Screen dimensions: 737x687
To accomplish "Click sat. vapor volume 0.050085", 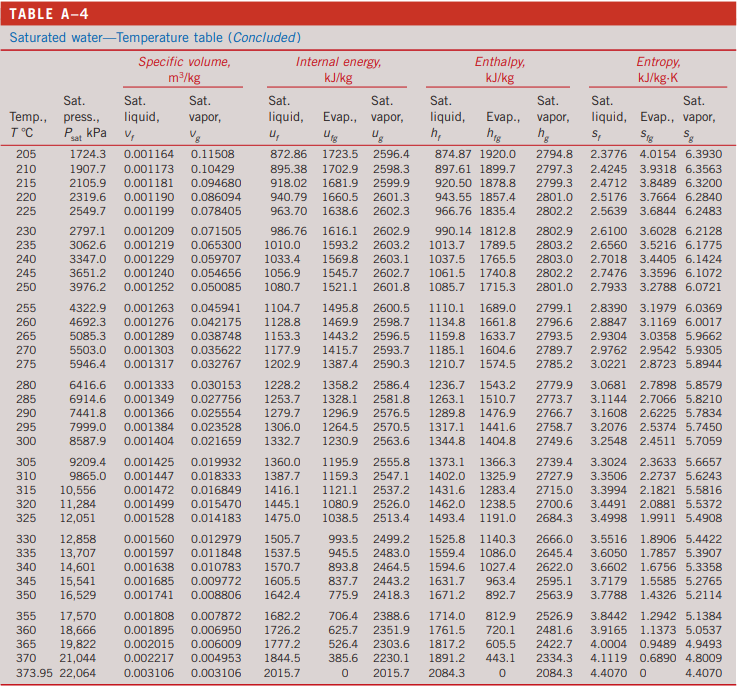I will [x=216, y=287].
